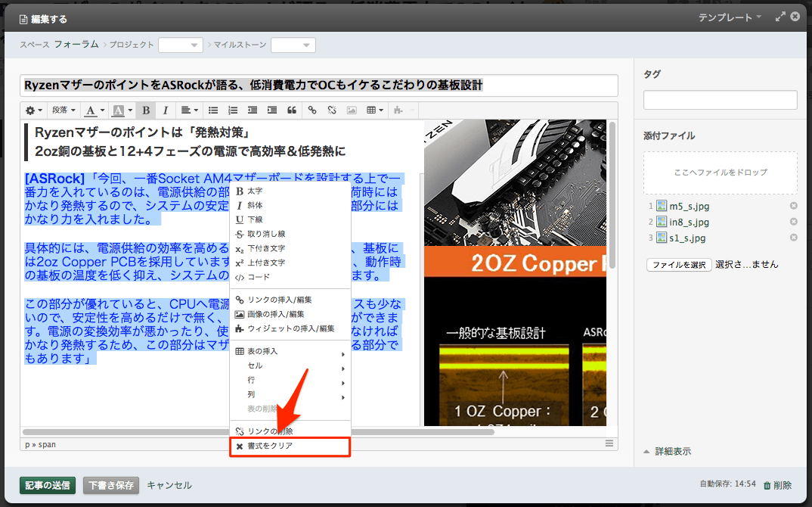Image resolution: width=812 pixels, height=507 pixels.
Task: Decrease indent with the outdent icon
Action: 253,110
